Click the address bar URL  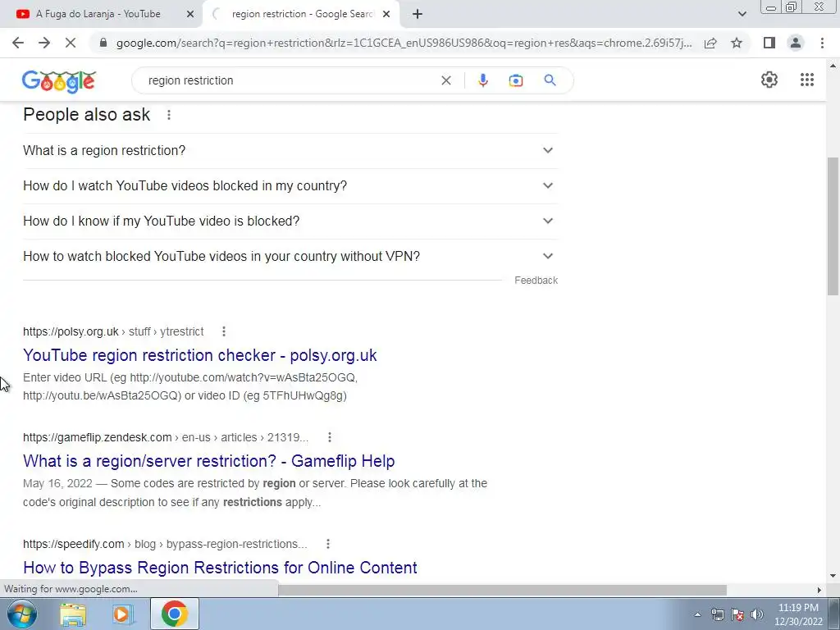[404, 43]
